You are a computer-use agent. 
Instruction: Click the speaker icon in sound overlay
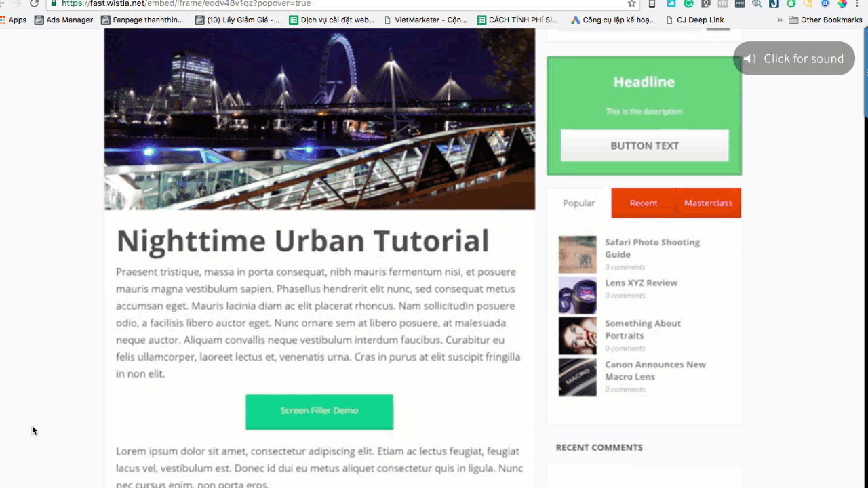[749, 59]
